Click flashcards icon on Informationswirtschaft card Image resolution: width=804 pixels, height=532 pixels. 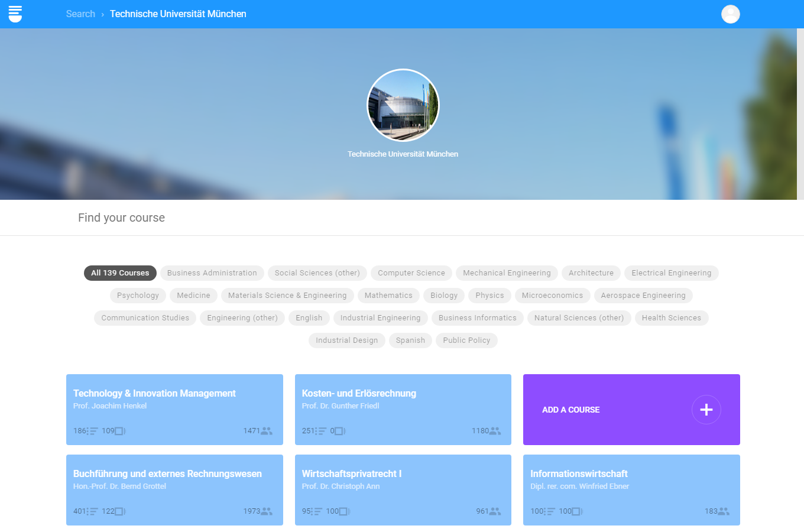(577, 511)
